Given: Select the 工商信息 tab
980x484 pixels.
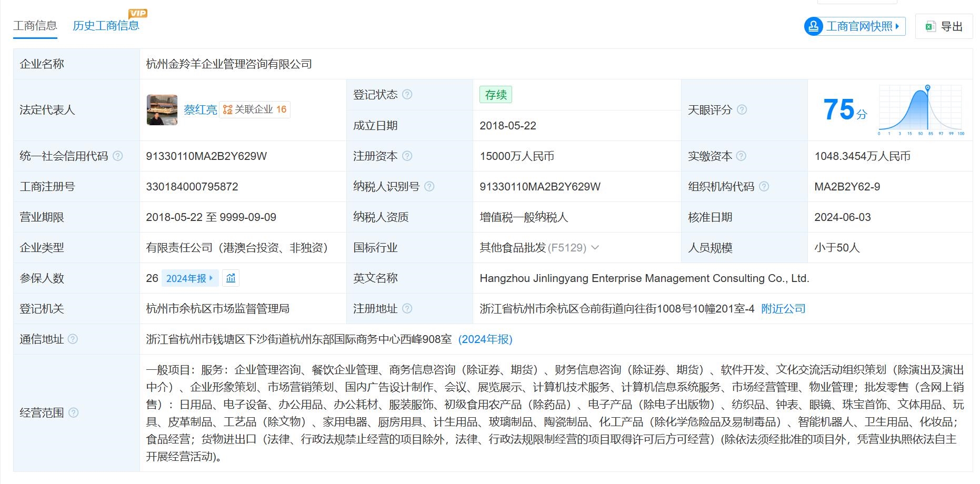Looking at the screenshot, I should point(35,26).
